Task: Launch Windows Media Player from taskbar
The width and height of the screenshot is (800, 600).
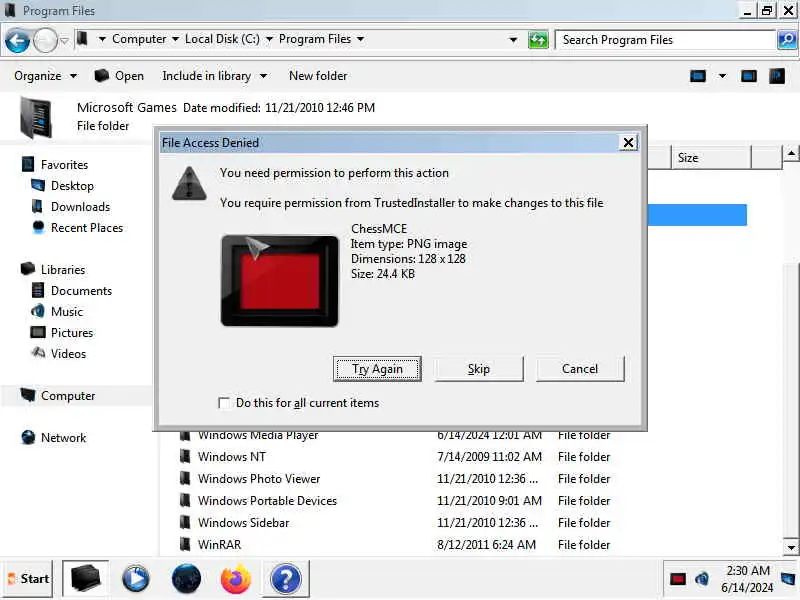Action: [x=136, y=579]
